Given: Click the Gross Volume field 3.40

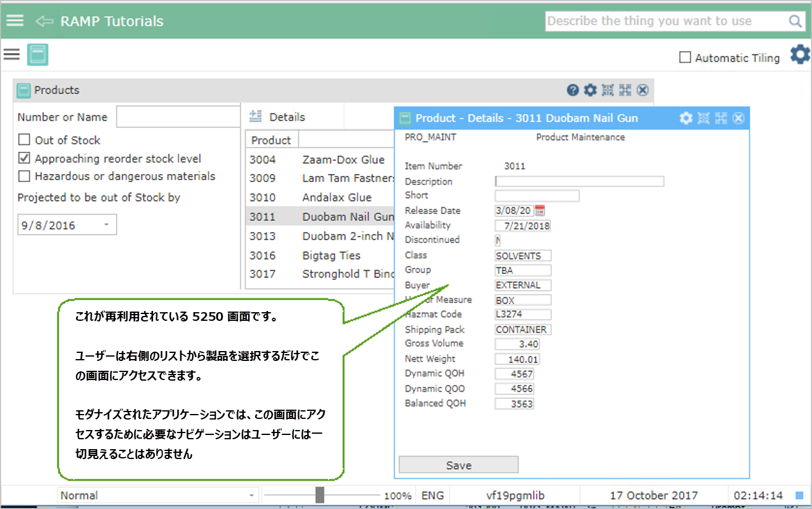Looking at the screenshot, I should (517, 344).
